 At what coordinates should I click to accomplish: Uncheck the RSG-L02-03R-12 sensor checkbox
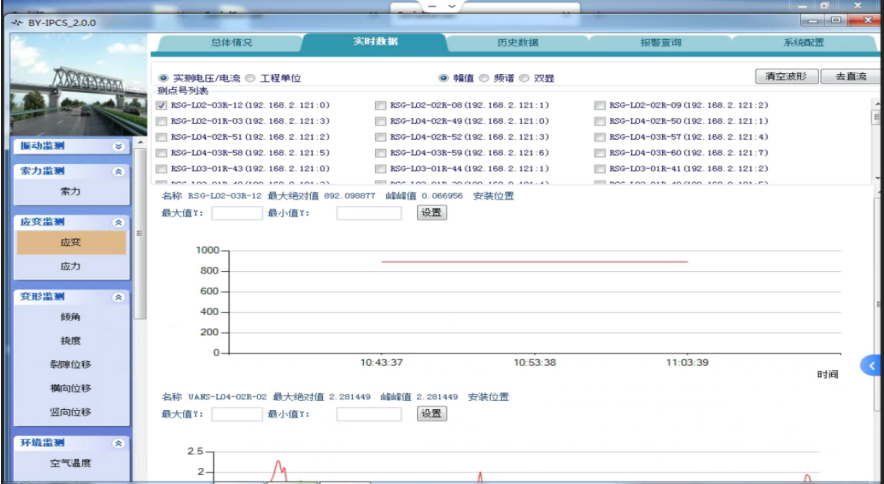coord(162,105)
